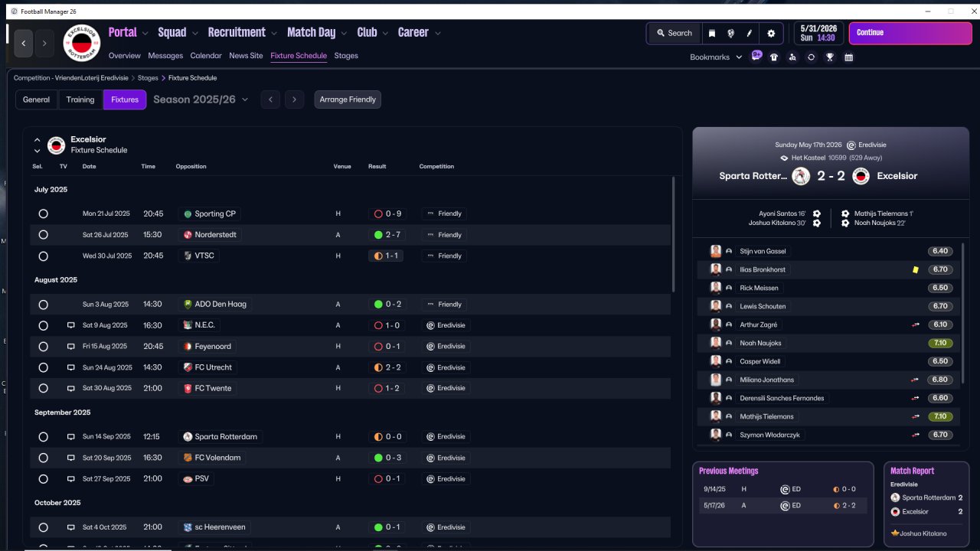Screen dimensions: 980x551
Task: Click the previous season arrow button
Action: tap(270, 99)
